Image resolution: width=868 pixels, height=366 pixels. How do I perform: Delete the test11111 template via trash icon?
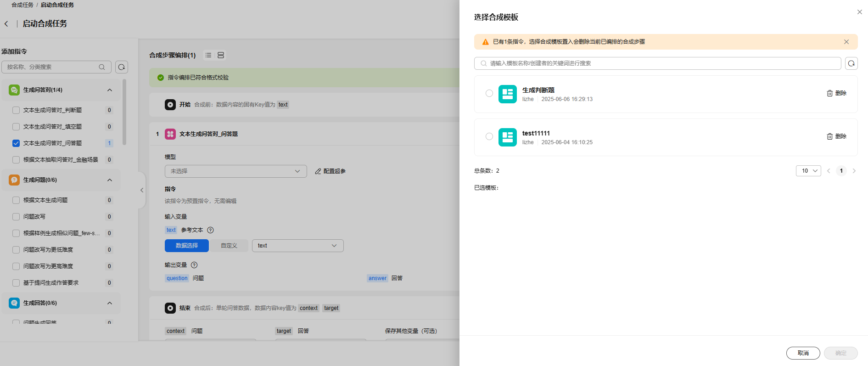(x=830, y=136)
